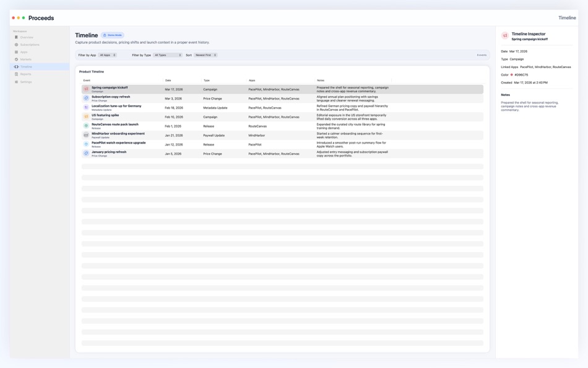Change Sort using the Newest First dropdown
Image resolution: width=588 pixels, height=368 pixels.
tap(204, 55)
